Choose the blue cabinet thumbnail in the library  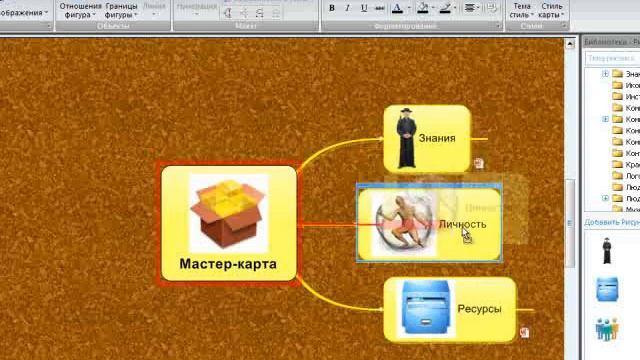[607, 289]
